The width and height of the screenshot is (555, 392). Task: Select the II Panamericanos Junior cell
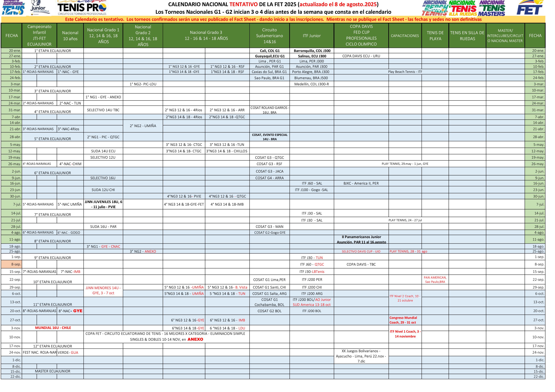point(361,239)
